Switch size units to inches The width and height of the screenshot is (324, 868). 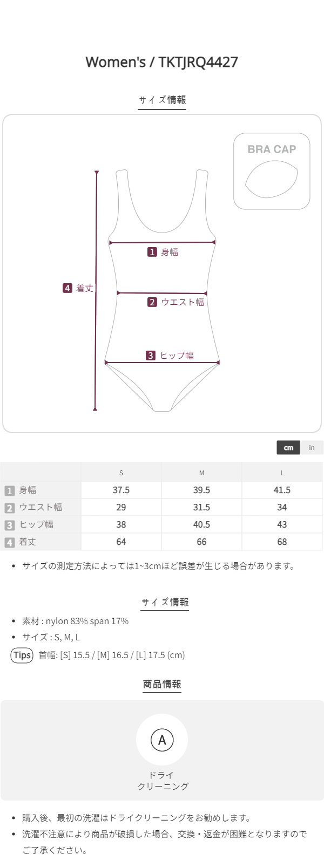pos(312,448)
